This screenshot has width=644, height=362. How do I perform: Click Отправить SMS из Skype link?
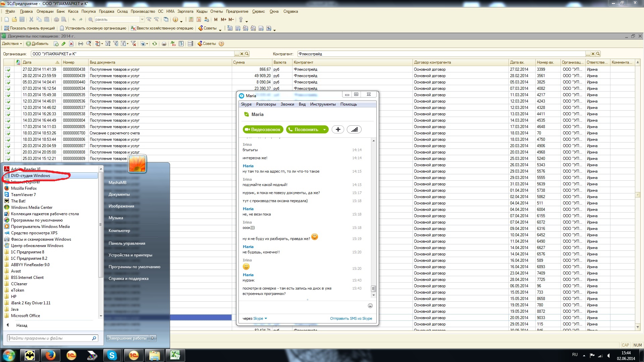[351, 318]
